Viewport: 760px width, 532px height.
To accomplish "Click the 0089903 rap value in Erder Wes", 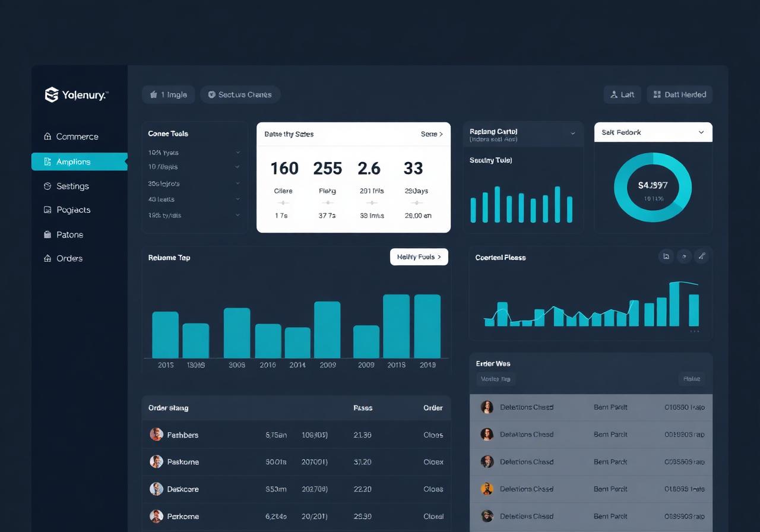I will click(x=685, y=517).
